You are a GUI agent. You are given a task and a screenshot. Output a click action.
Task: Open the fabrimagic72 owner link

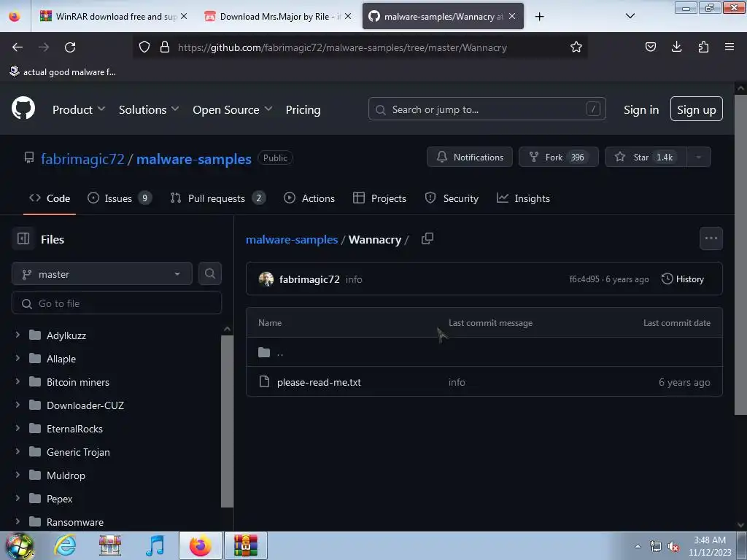point(82,158)
